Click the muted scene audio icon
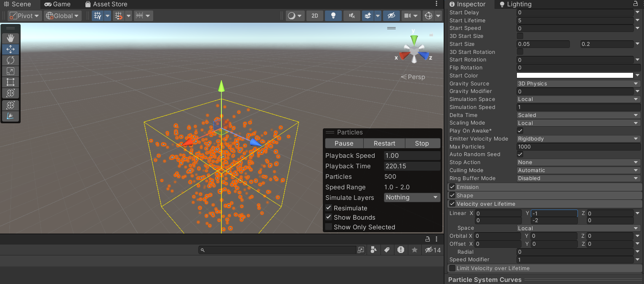Viewport: 644px width, 284px height. point(351,16)
